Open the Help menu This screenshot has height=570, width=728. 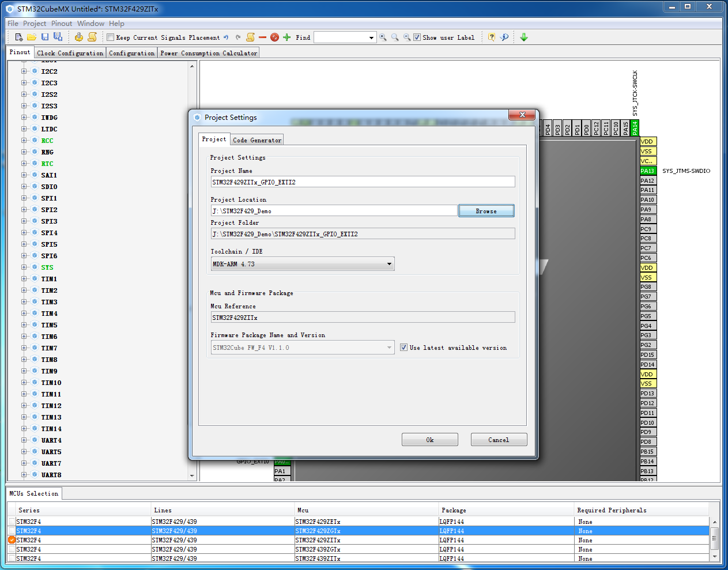116,24
